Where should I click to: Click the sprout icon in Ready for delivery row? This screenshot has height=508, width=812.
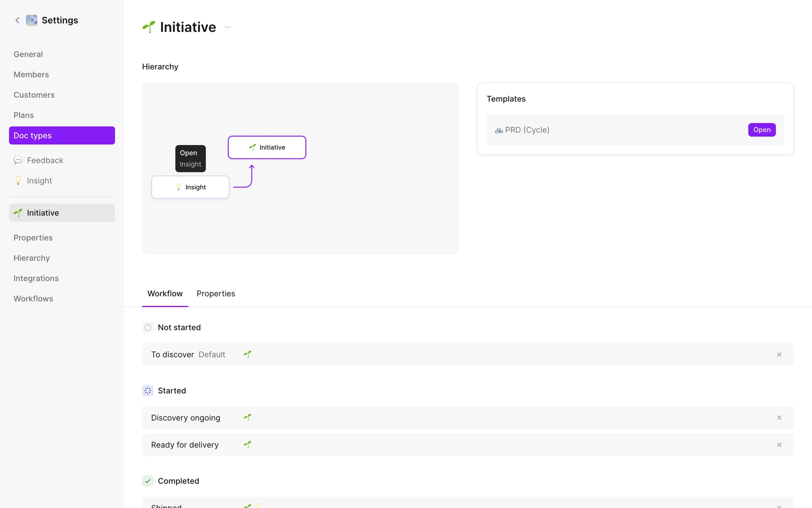247,444
